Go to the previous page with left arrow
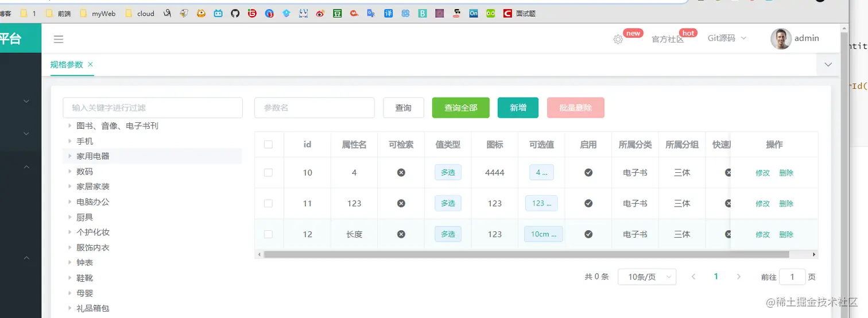Viewport: 868px width, 318px height. [693, 277]
